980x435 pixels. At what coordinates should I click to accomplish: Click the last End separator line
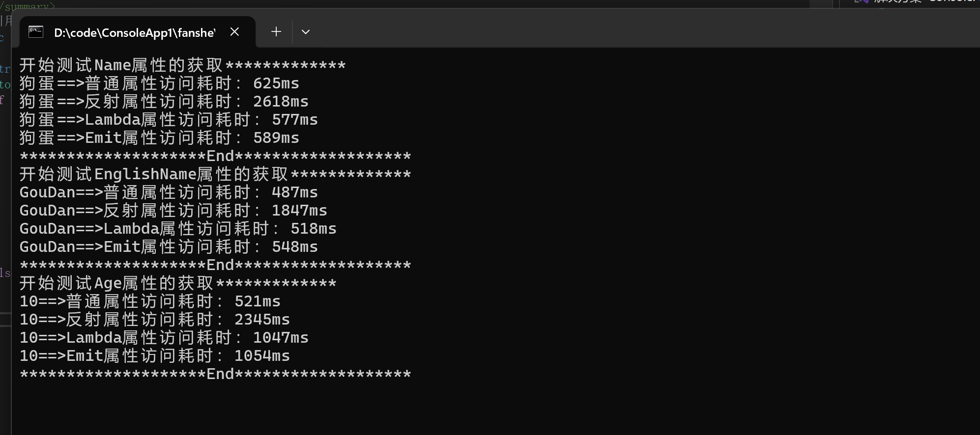tap(215, 374)
